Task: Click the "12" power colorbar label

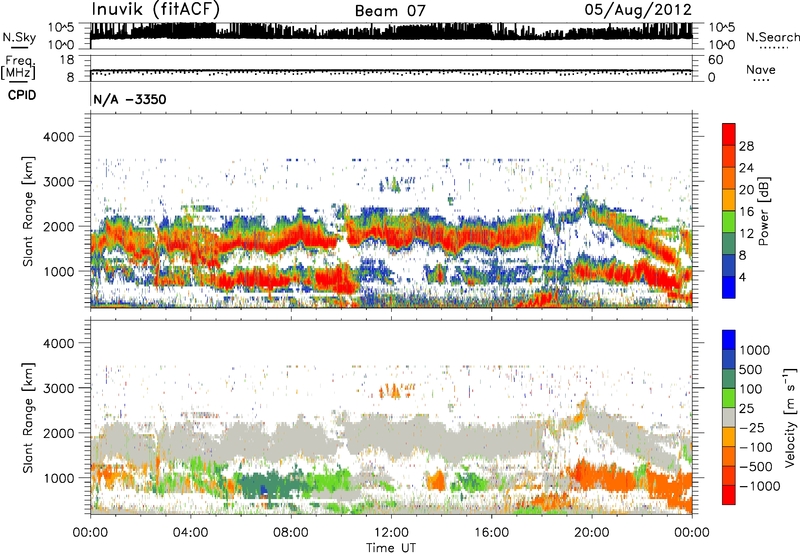Action: [746, 234]
